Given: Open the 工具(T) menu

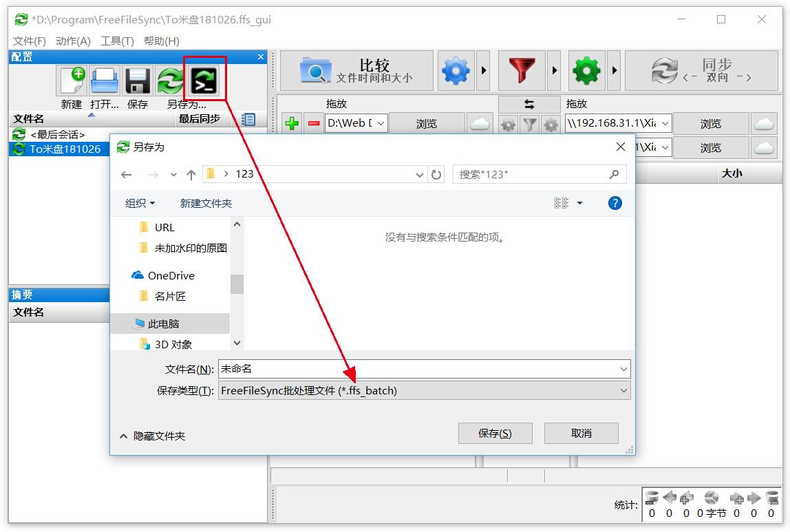Looking at the screenshot, I should 116,41.
